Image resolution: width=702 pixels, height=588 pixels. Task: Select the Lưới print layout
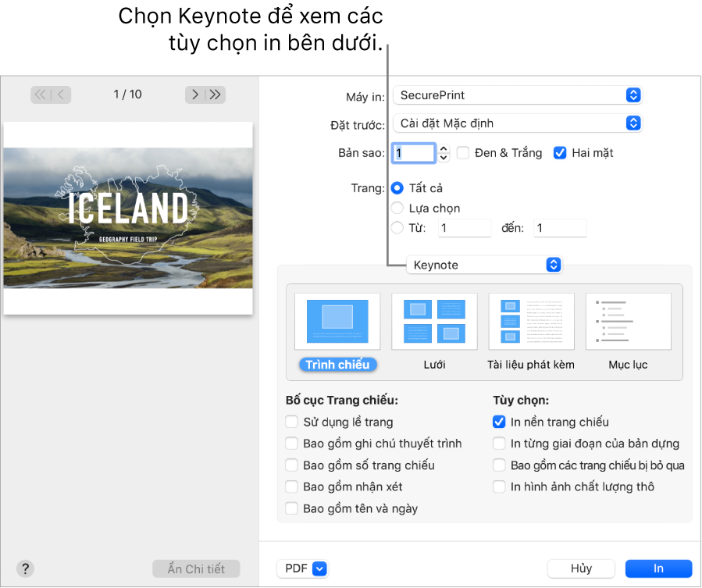tap(434, 321)
